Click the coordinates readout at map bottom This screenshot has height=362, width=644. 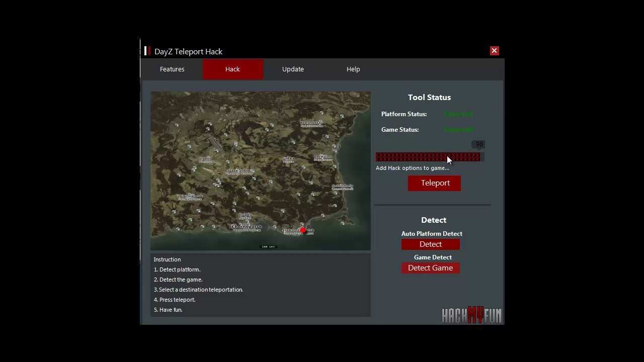coord(268,247)
